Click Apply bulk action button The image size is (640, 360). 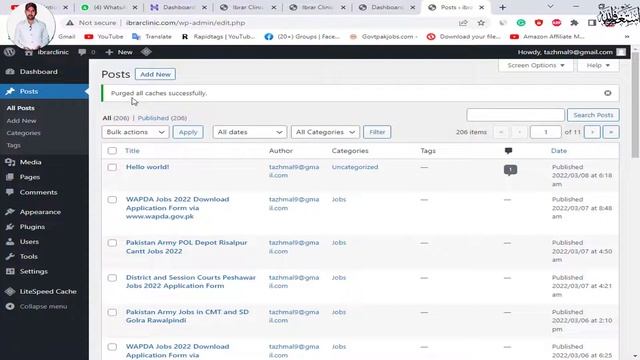click(188, 132)
